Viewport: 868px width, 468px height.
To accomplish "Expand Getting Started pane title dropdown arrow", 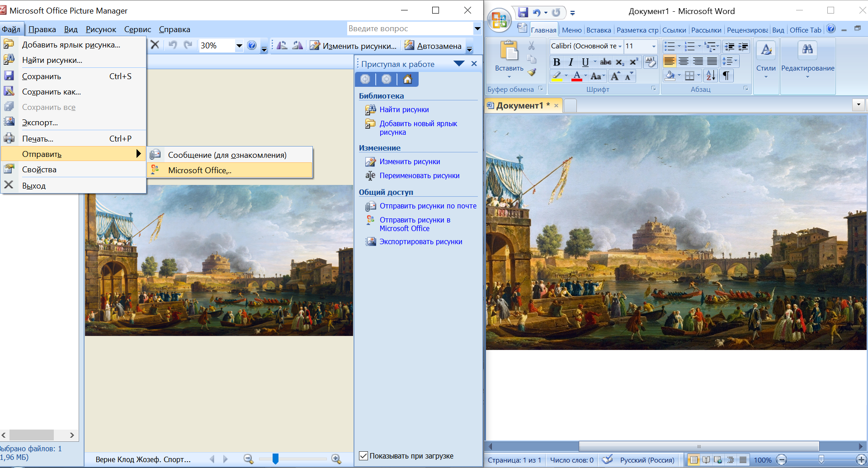I will [x=459, y=64].
